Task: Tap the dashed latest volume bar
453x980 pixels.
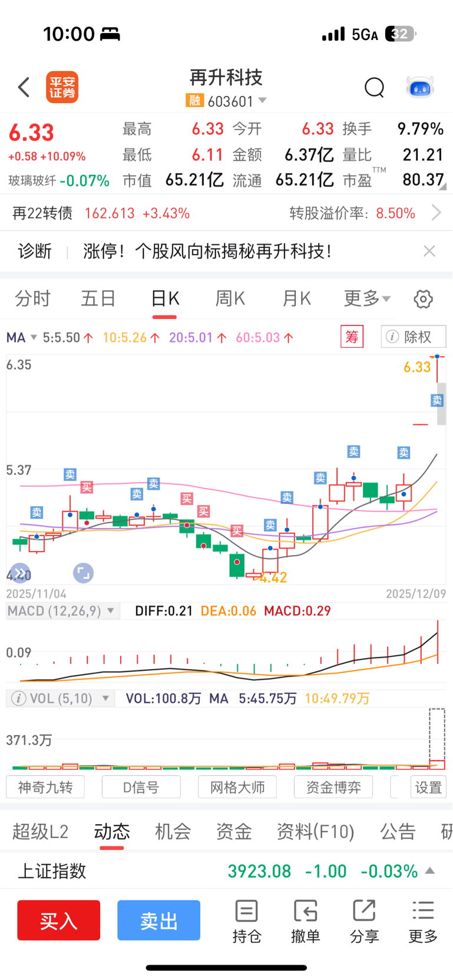Action: point(437,739)
